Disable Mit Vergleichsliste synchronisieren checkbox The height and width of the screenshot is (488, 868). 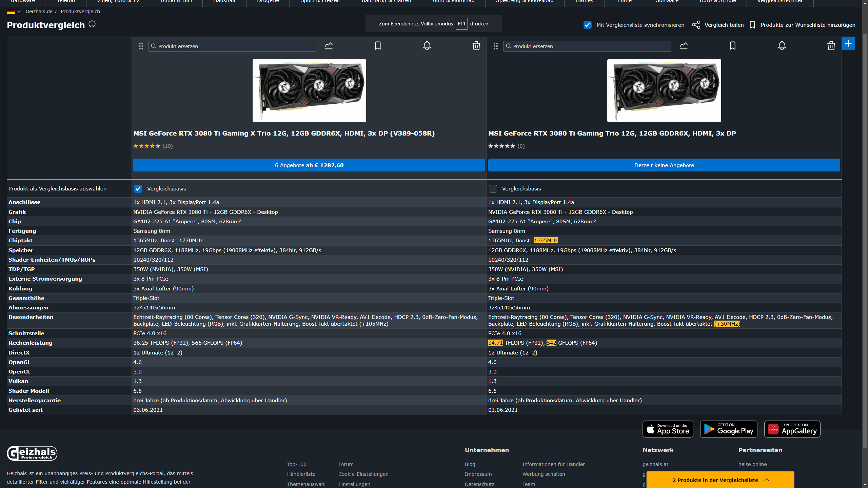(588, 25)
